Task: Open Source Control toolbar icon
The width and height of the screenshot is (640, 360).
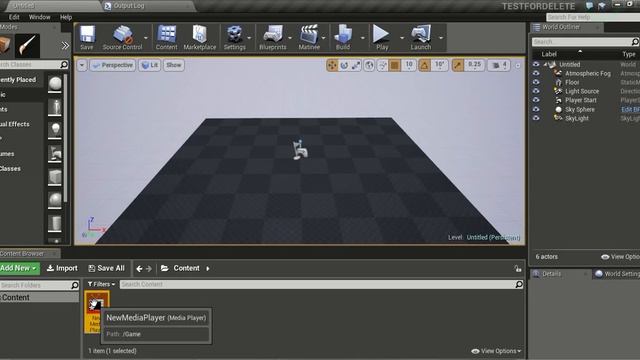Action: [x=122, y=38]
